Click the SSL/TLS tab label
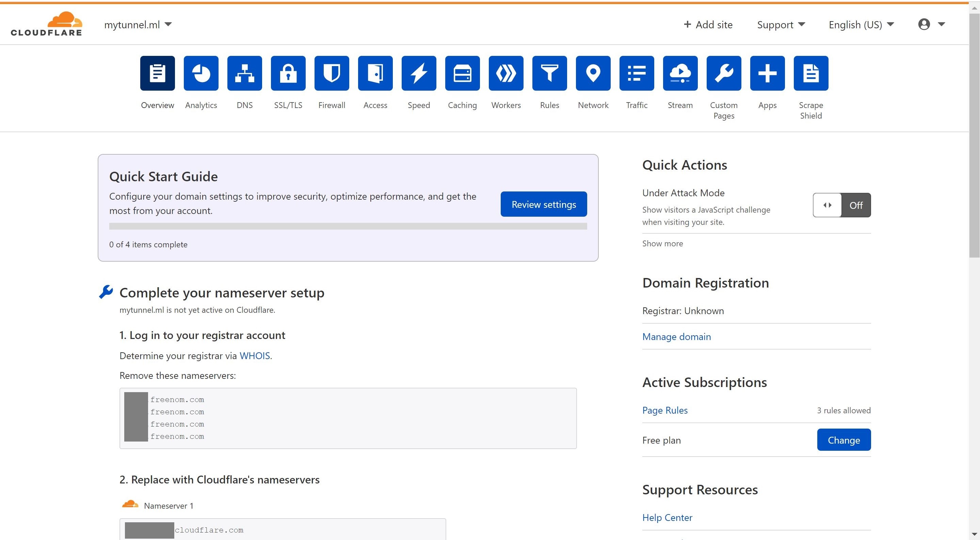This screenshot has width=980, height=540. 288,105
